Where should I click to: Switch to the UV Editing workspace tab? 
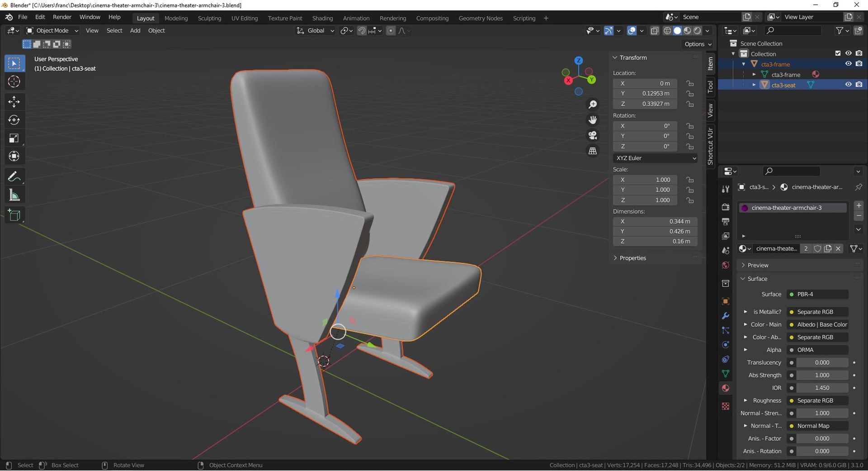pos(245,18)
